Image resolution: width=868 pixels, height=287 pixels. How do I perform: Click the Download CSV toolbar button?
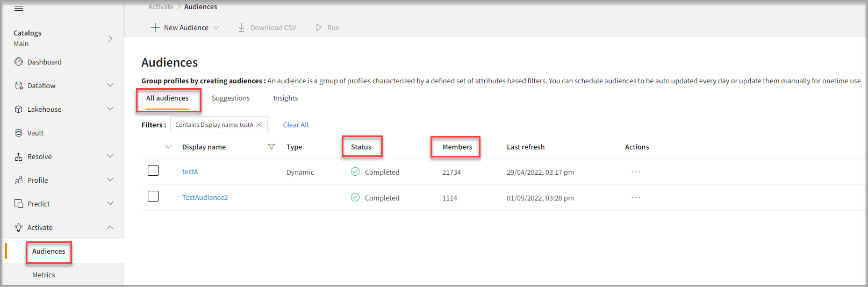point(267,27)
